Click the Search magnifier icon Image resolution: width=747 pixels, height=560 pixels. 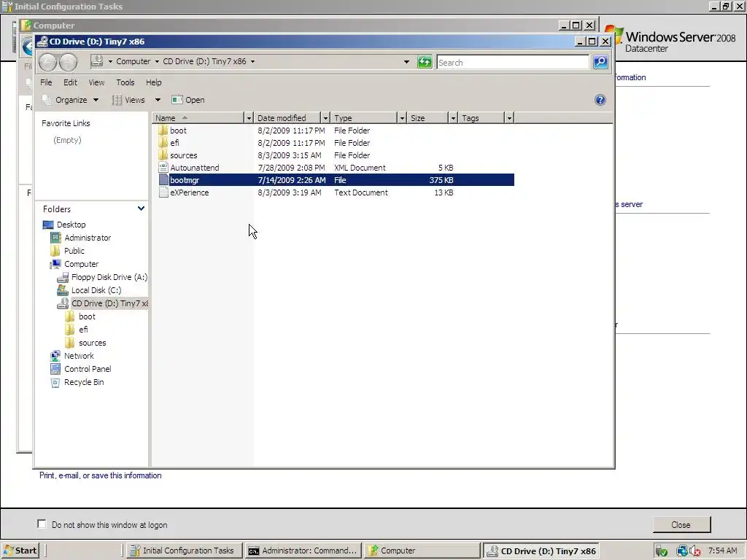600,62
